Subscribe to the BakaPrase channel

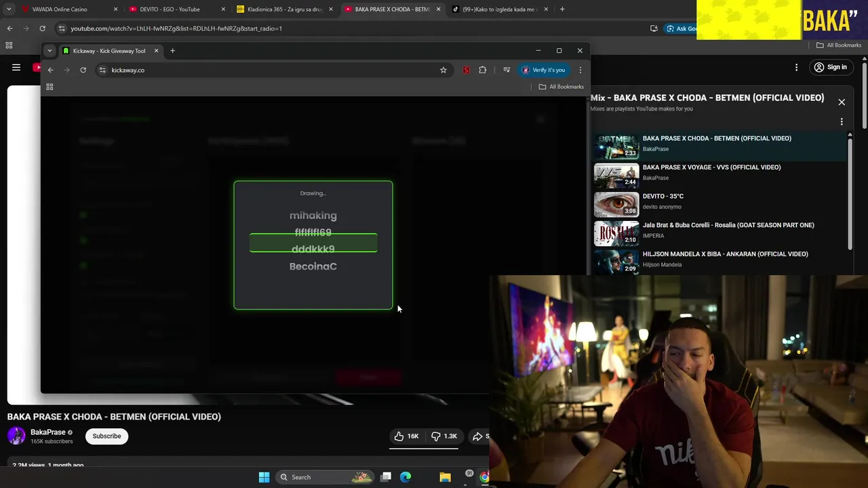coord(106,436)
